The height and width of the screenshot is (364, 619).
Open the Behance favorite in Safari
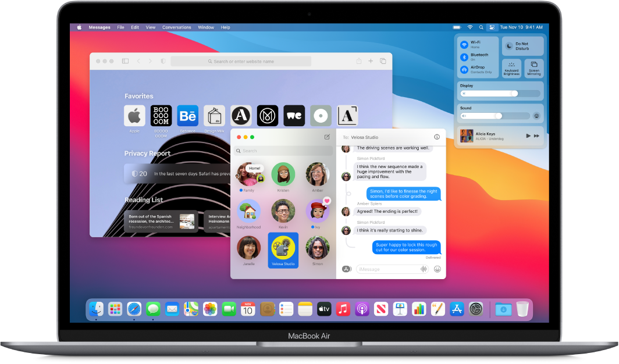(x=188, y=116)
